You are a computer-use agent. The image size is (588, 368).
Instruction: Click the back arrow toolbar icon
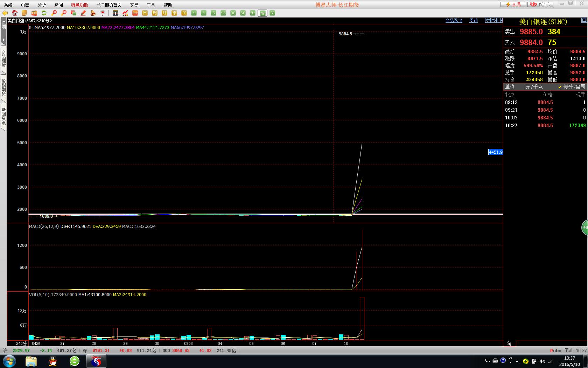coord(5,13)
